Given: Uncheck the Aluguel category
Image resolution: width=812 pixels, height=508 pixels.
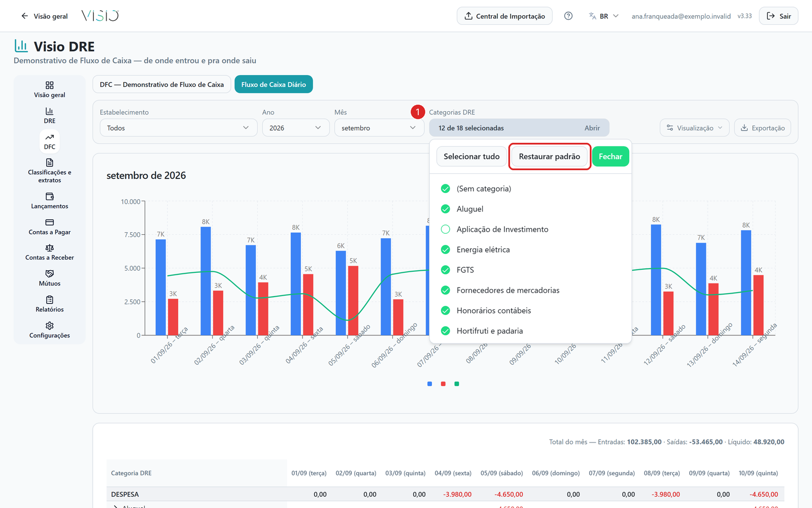Looking at the screenshot, I should tap(446, 209).
